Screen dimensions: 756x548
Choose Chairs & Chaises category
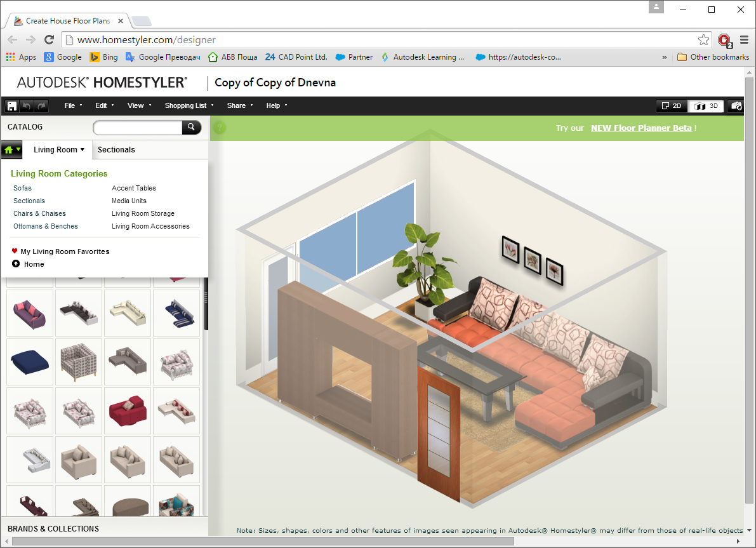[x=39, y=214]
